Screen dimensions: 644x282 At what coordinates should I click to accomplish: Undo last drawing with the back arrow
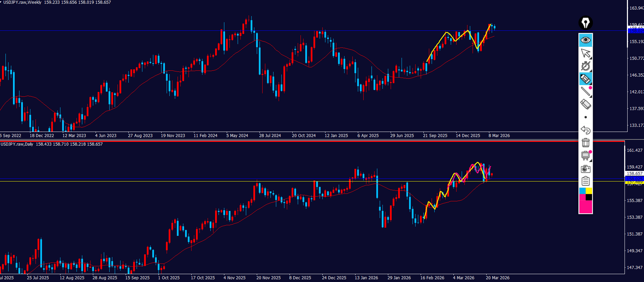585,130
